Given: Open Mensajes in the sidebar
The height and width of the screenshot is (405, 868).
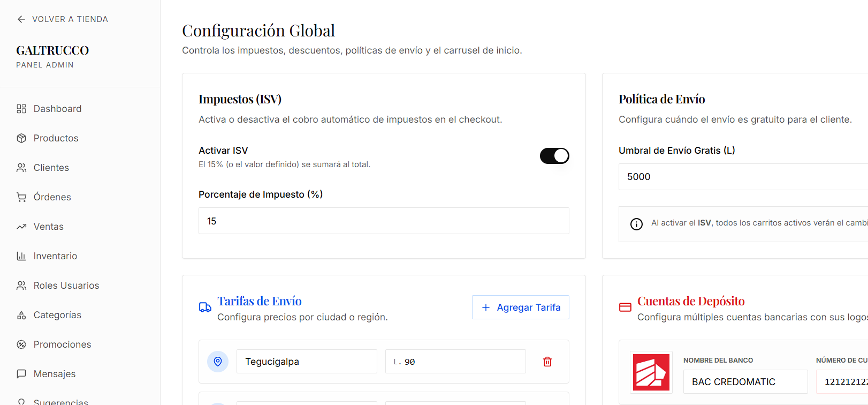Looking at the screenshot, I should pyautogui.click(x=54, y=374).
